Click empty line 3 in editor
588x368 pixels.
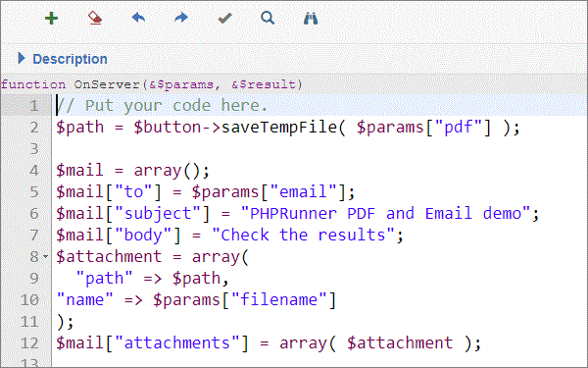point(318,149)
